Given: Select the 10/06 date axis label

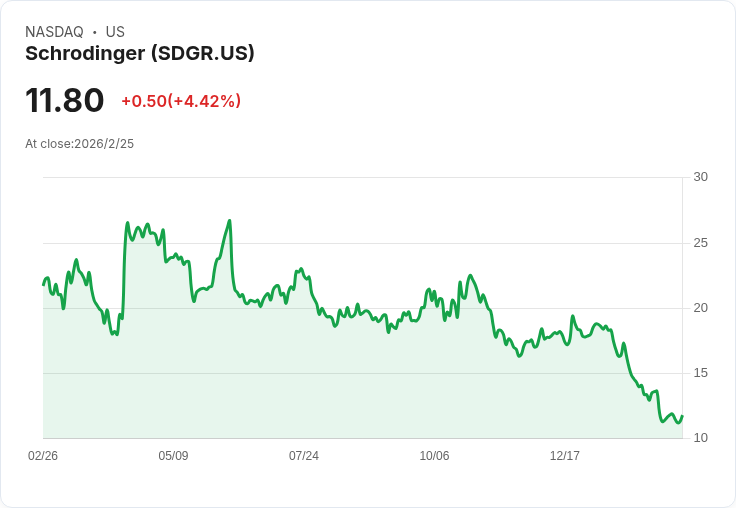Looking at the screenshot, I should tap(434, 455).
